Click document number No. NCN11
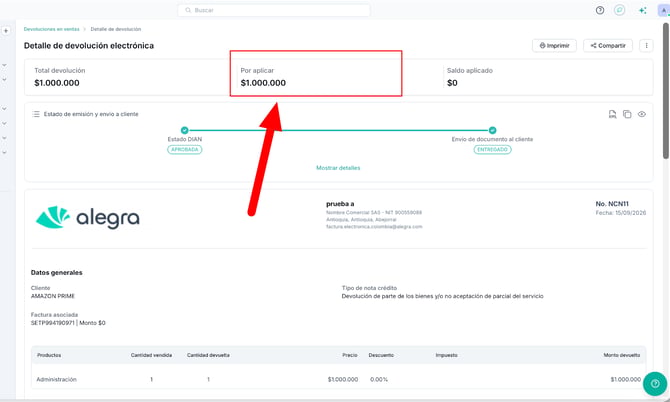Image resolution: width=670 pixels, height=402 pixels. pyautogui.click(x=612, y=204)
